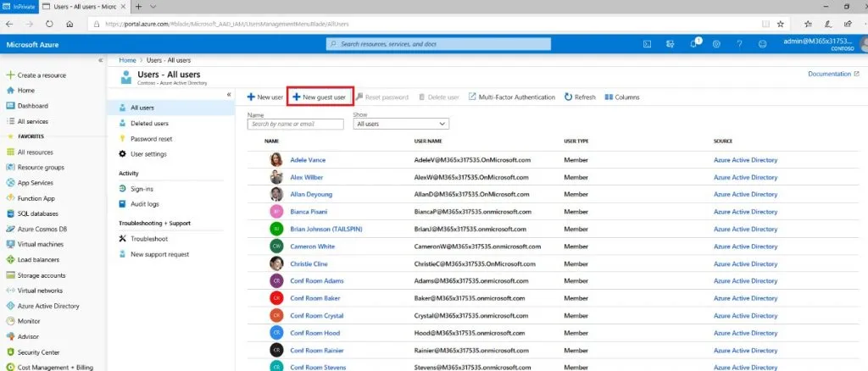Click Azure Active Directory source for Cameron White
Screen dimensions: 868x371
[745, 246]
